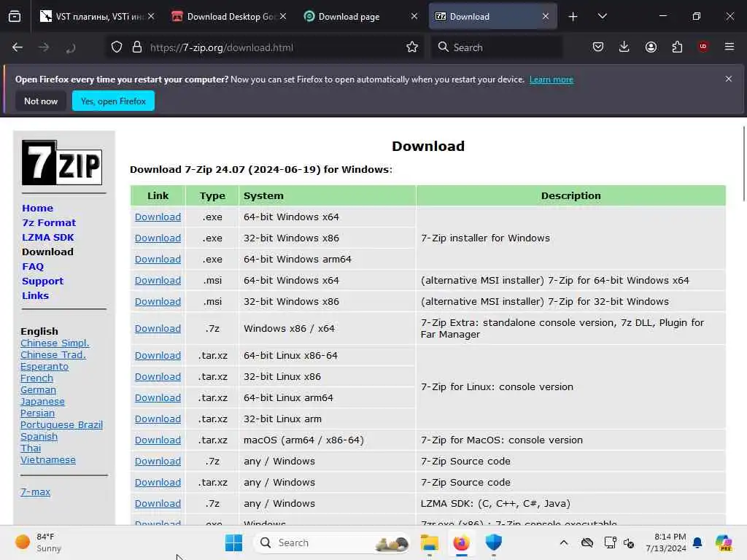Download the 64-bit Linux x86-64 tarball

click(158, 356)
